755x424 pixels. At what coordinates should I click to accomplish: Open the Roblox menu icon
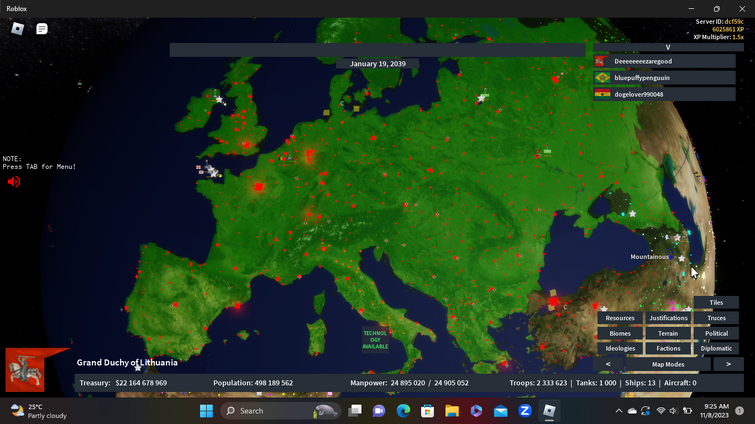point(18,29)
